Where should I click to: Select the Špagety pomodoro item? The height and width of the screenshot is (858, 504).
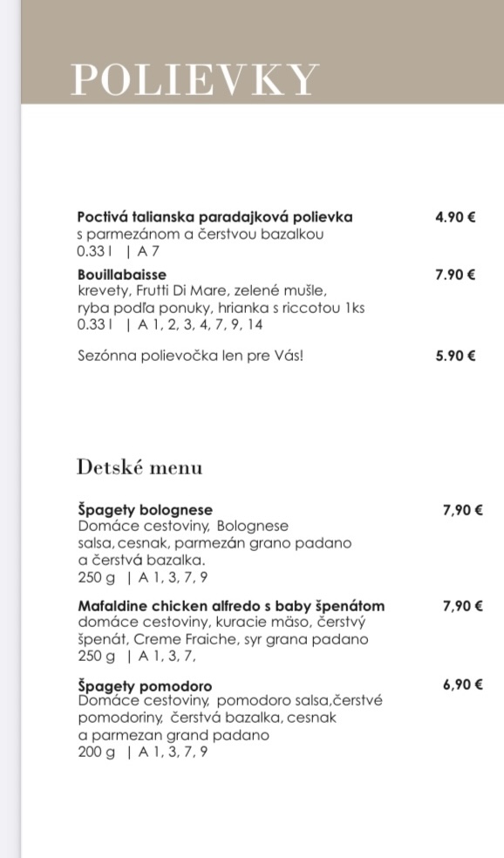[x=145, y=686]
